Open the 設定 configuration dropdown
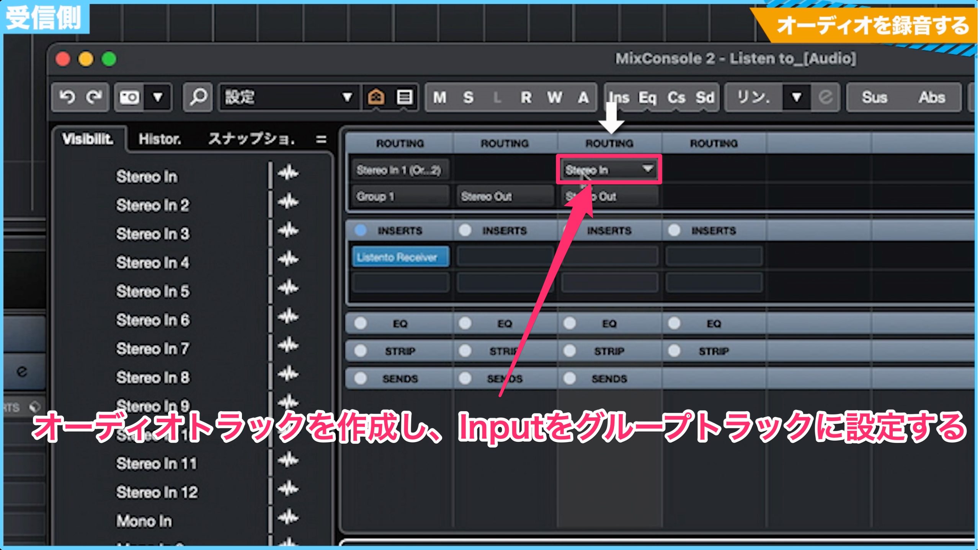Image resolution: width=980 pixels, height=550 pixels. coord(289,97)
